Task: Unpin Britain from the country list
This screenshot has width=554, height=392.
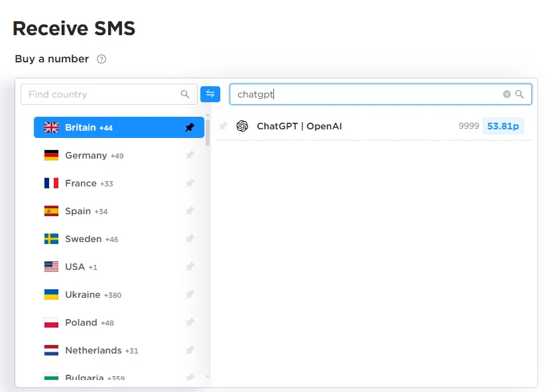Action: [x=190, y=127]
